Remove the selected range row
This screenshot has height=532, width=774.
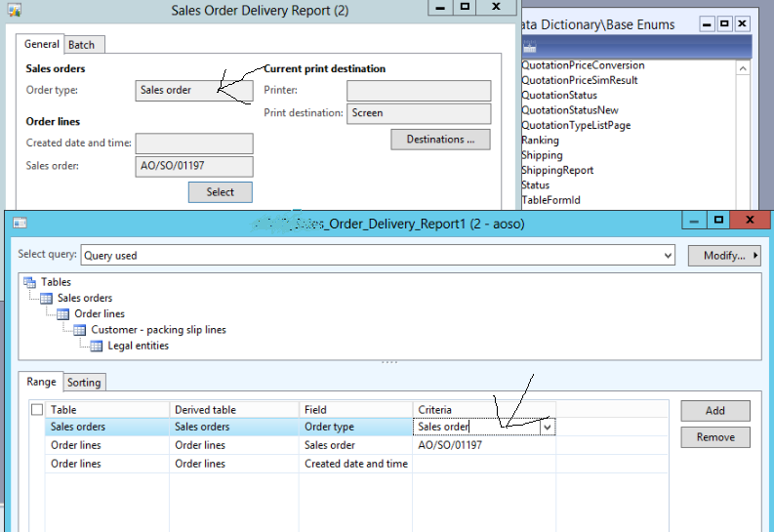[714, 437]
